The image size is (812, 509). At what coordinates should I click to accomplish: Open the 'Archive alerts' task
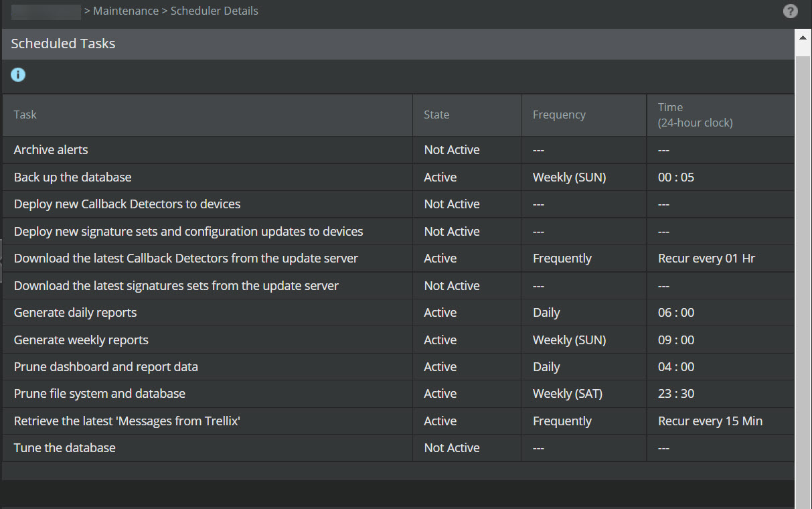[x=51, y=150]
